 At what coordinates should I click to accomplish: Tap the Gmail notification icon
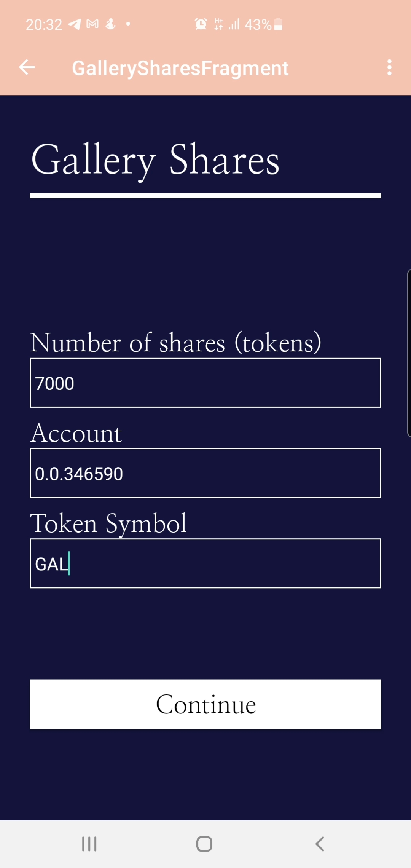[x=92, y=24]
